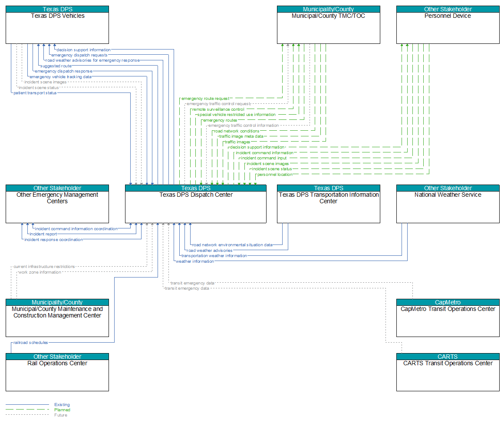Click Other Emergency Management Centers node

tap(57, 204)
